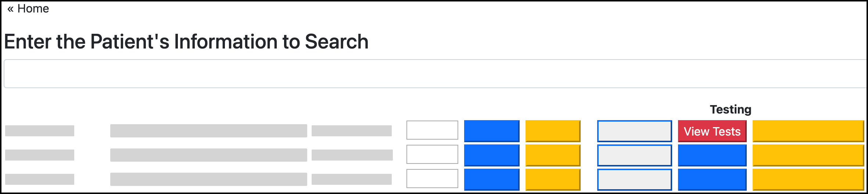Select first-row blue-outlined gray field

(x=634, y=131)
